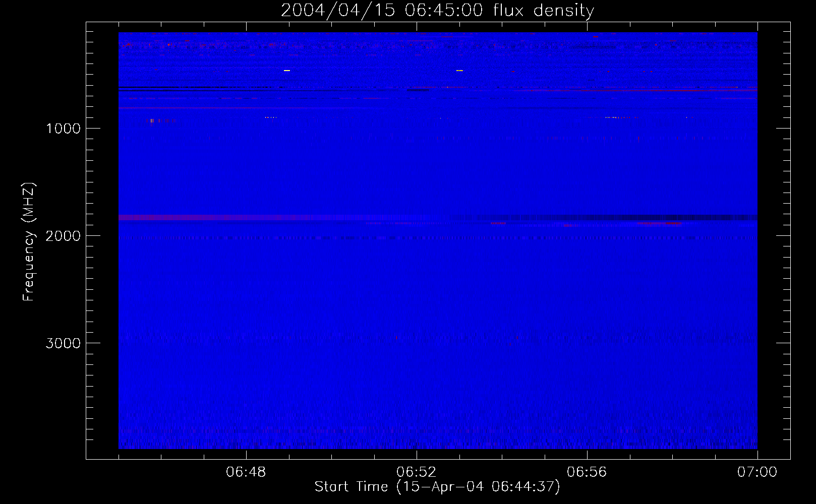
Task: Click the 'Start Time (15-Apr-04 06:44:37)' label
Action: coord(437,487)
